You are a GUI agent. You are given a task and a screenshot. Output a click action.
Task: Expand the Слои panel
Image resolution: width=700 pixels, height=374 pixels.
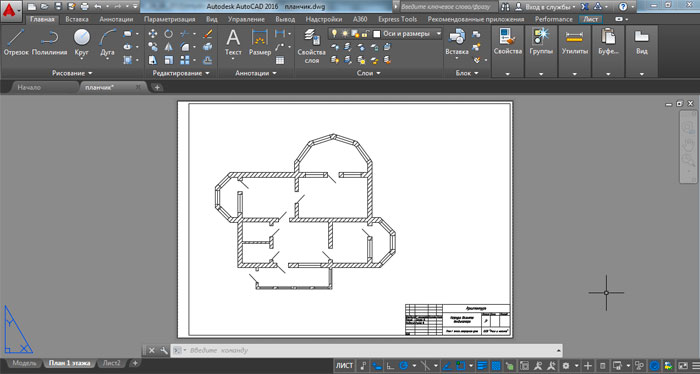[x=368, y=73]
